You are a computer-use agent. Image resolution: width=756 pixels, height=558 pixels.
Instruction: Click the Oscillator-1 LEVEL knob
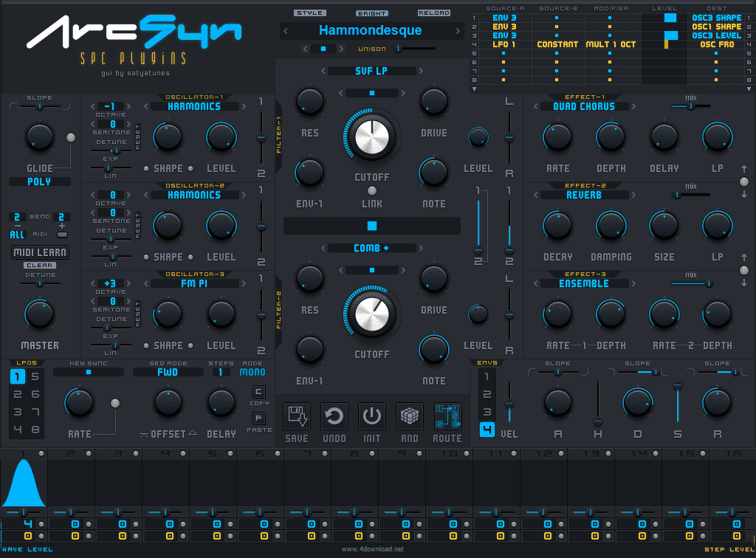tap(221, 137)
